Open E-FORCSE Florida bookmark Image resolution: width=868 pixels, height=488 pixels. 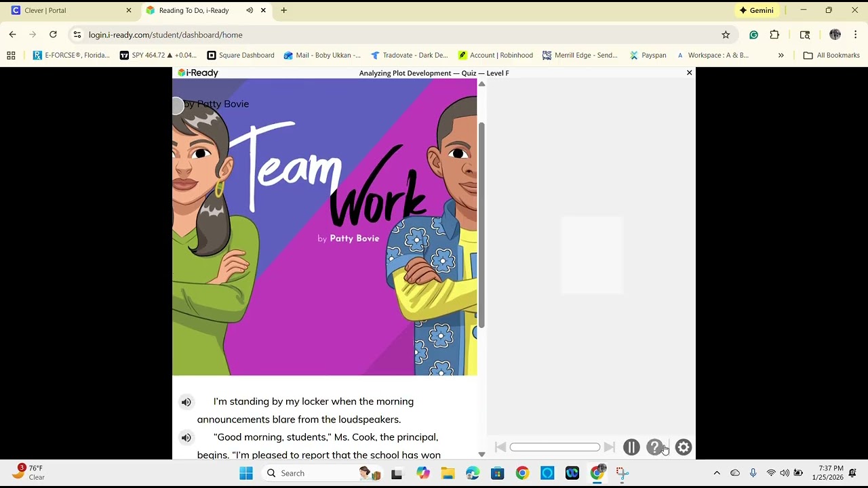click(71, 56)
